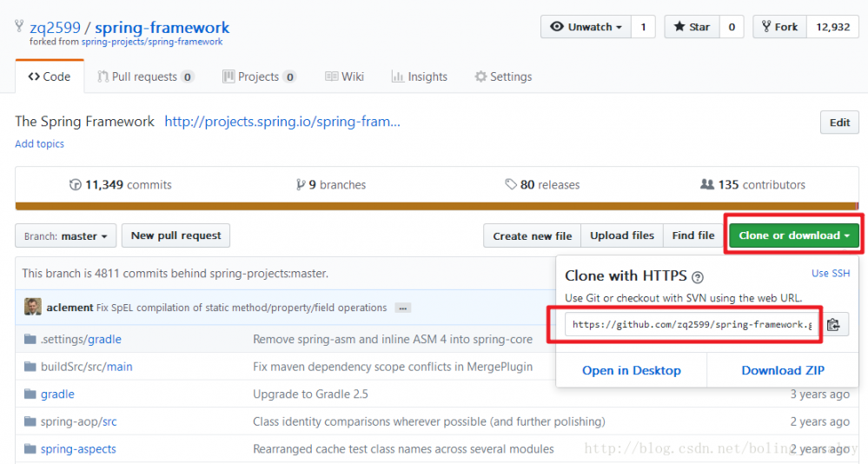Click Find file button
Screen dimensions: 868x464
click(x=693, y=235)
